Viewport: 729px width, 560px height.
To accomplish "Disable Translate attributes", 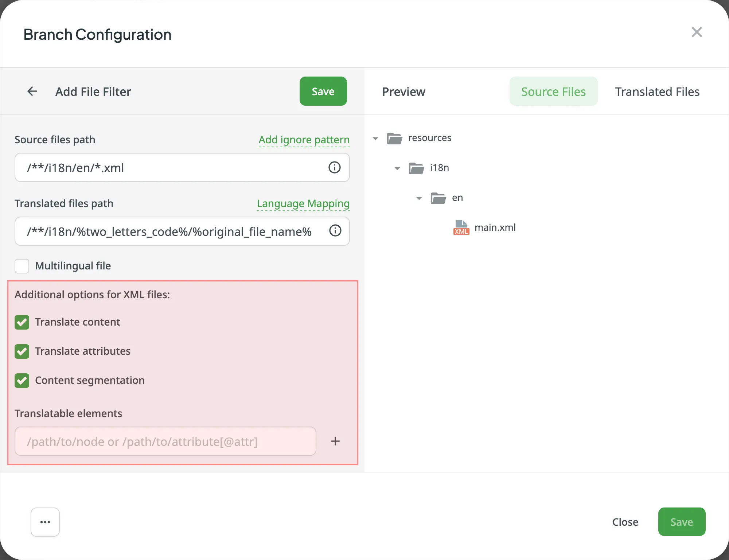I will (22, 351).
